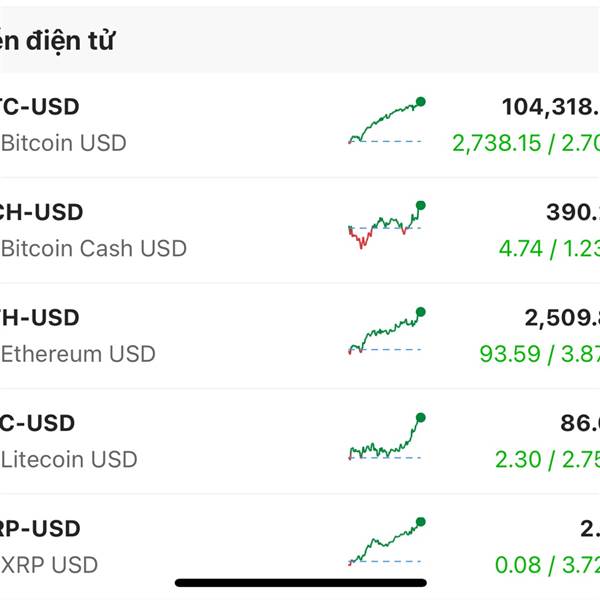Tap the Ethereum price 2,509
The width and height of the screenshot is (600, 600).
point(562,318)
